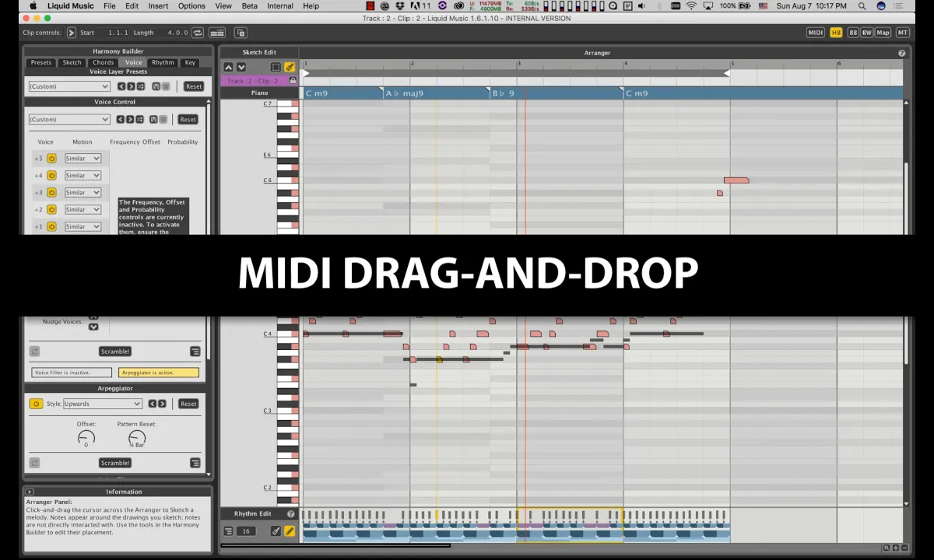
Task: Open the Arpeggiator section list menu icon
Action: tap(195, 463)
